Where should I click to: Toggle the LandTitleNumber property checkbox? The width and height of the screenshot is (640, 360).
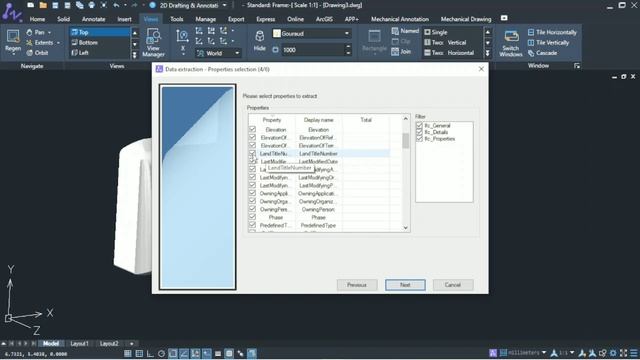[252, 153]
